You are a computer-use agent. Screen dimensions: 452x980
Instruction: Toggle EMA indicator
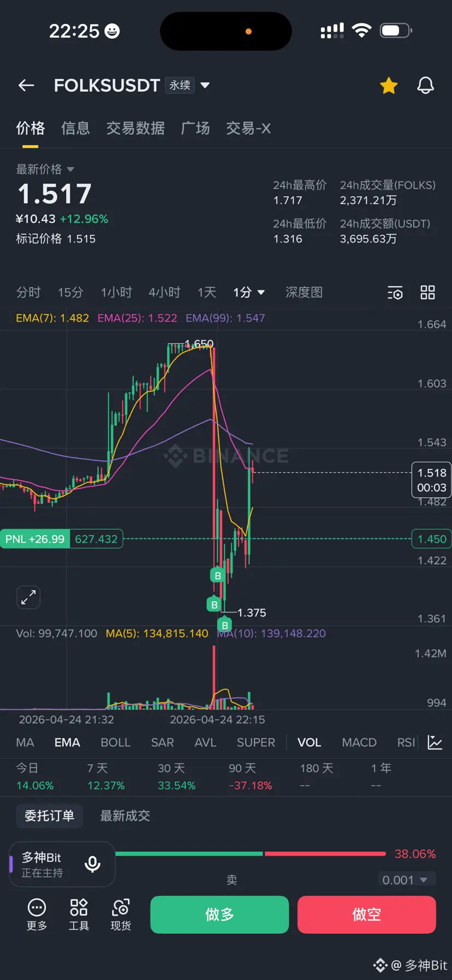67,743
